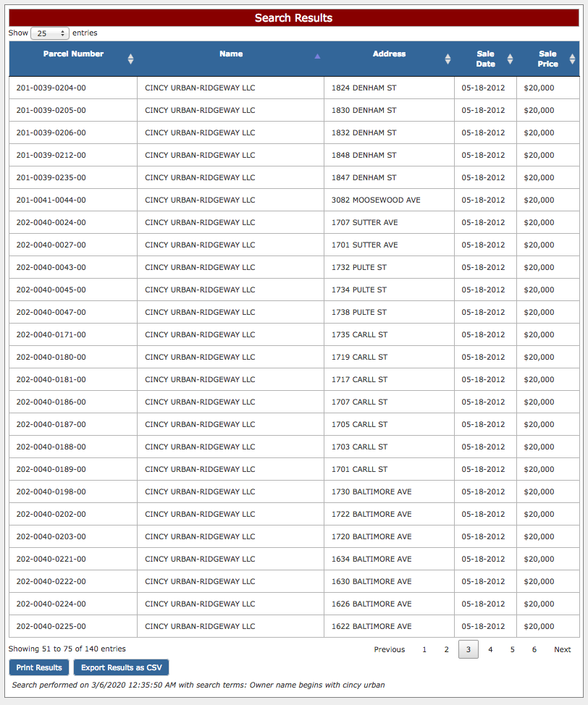The height and width of the screenshot is (705, 588).
Task: Select parcel number 202-0040-0027-00
Action: click(51, 245)
